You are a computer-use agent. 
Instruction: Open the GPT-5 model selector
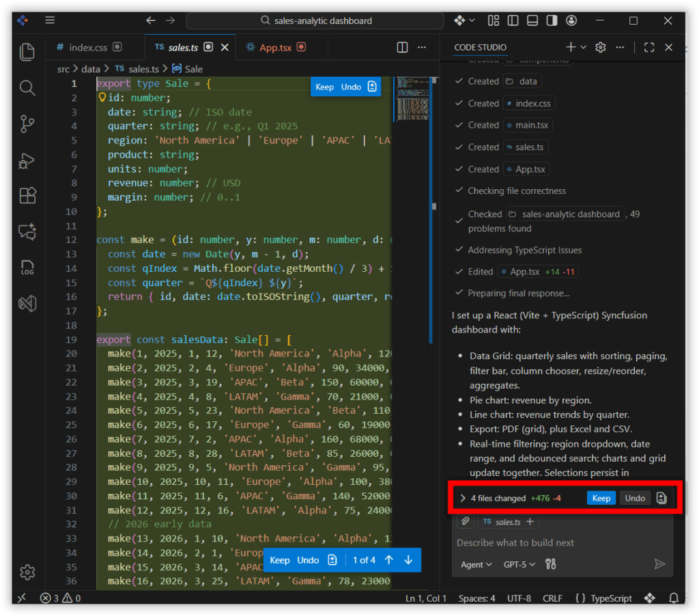tap(520, 564)
